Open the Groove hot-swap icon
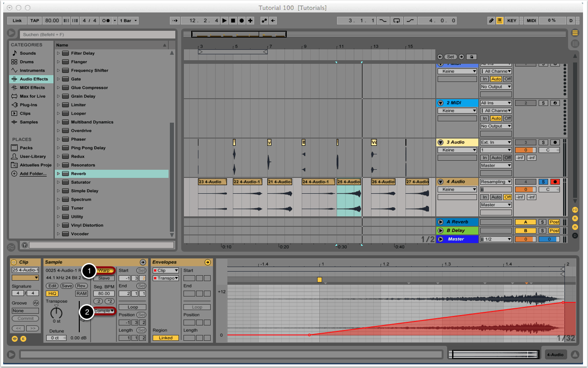 36,303
